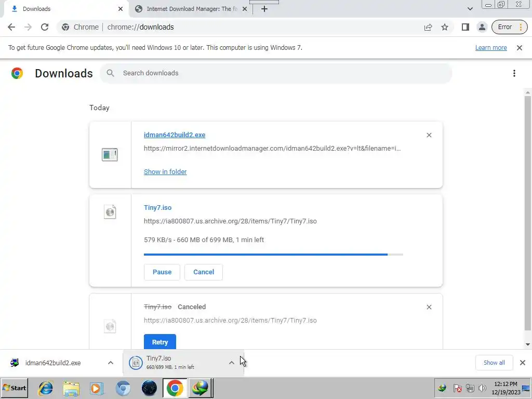Open Internet Download Manager from taskbar
This screenshot has width=532, height=399.
point(201,388)
